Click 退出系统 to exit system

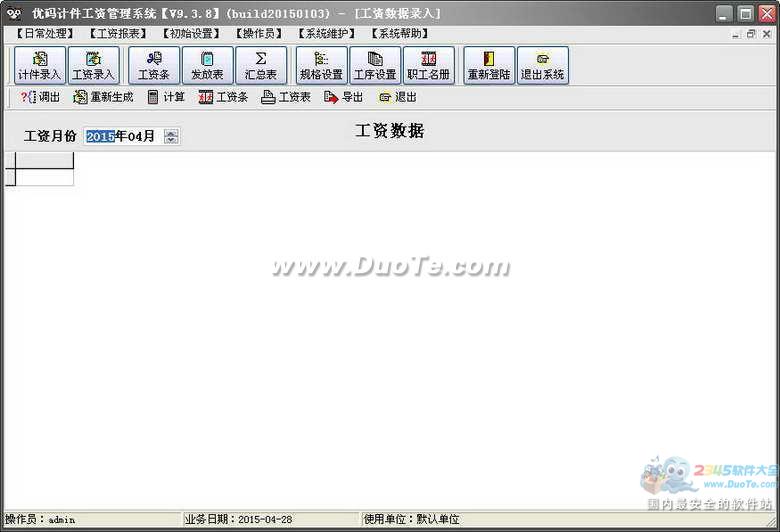543,66
